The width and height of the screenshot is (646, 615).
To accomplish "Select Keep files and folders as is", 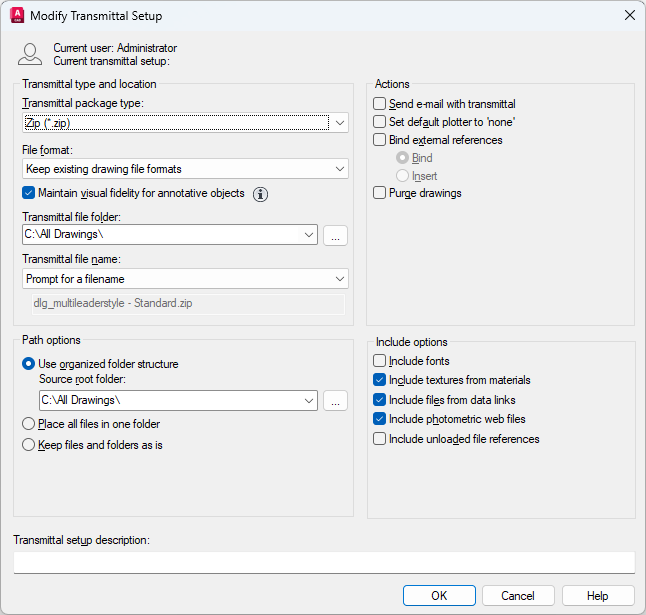I will point(29,445).
